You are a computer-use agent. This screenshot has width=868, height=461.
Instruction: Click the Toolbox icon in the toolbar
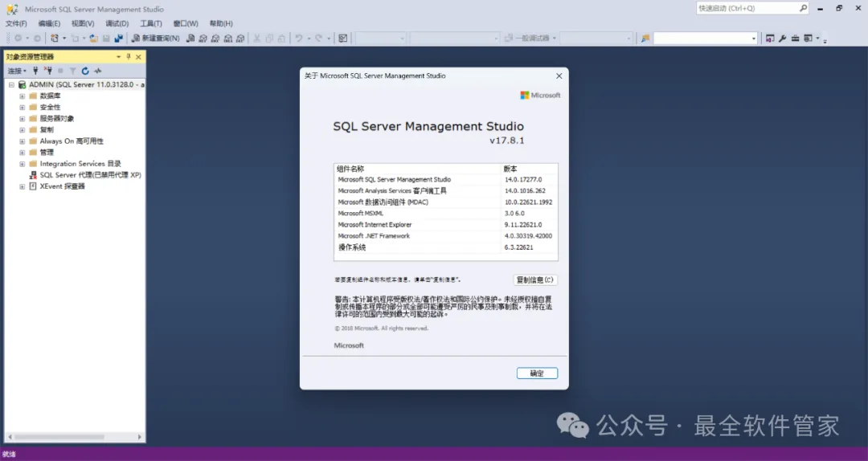[x=795, y=39]
